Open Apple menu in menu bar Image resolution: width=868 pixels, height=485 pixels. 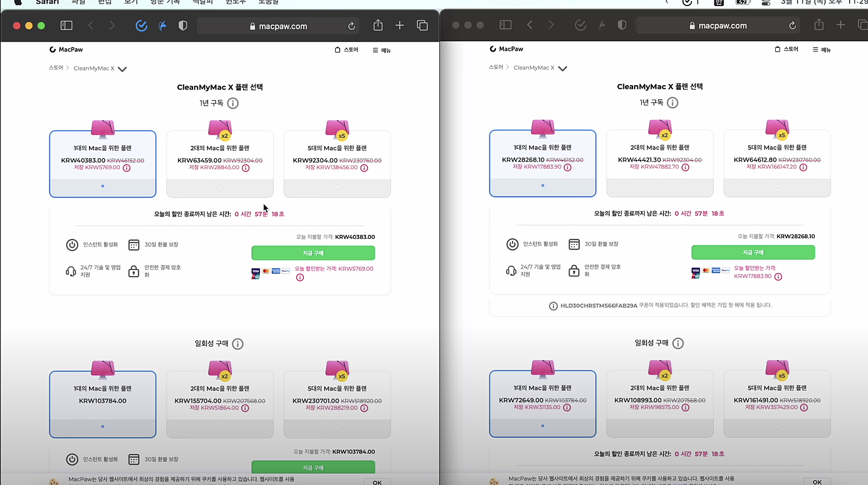coord(18,2)
